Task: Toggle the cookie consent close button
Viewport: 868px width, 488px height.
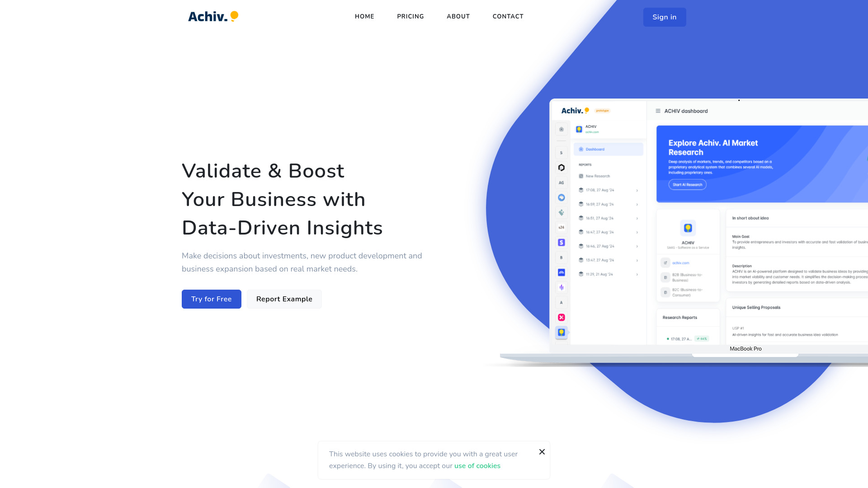Action: click(541, 452)
